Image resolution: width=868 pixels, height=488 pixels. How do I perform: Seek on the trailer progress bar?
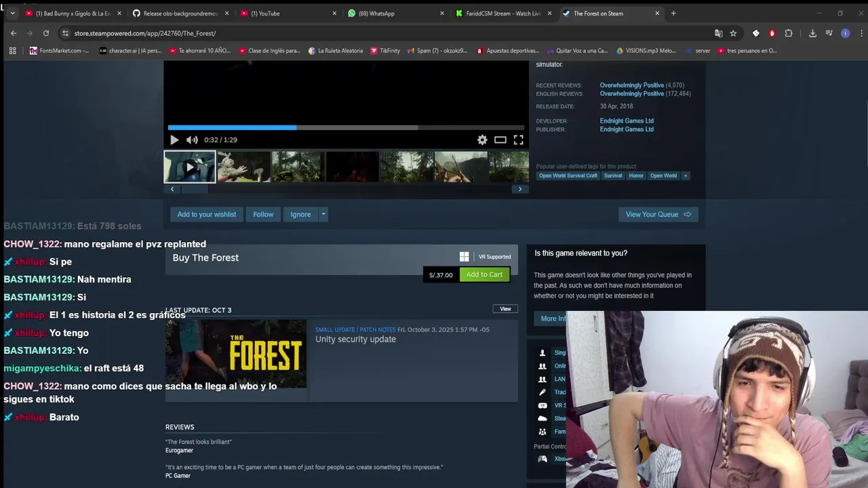[346, 127]
